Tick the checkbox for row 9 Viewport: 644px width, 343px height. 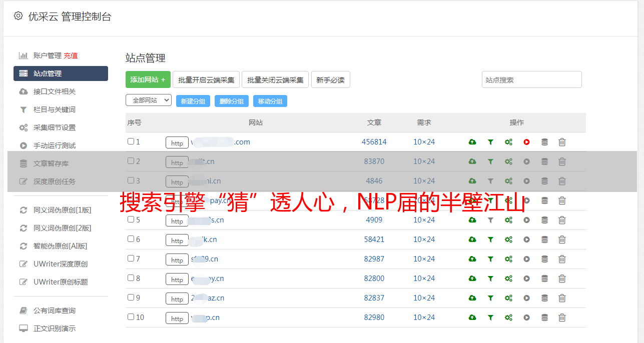click(131, 297)
